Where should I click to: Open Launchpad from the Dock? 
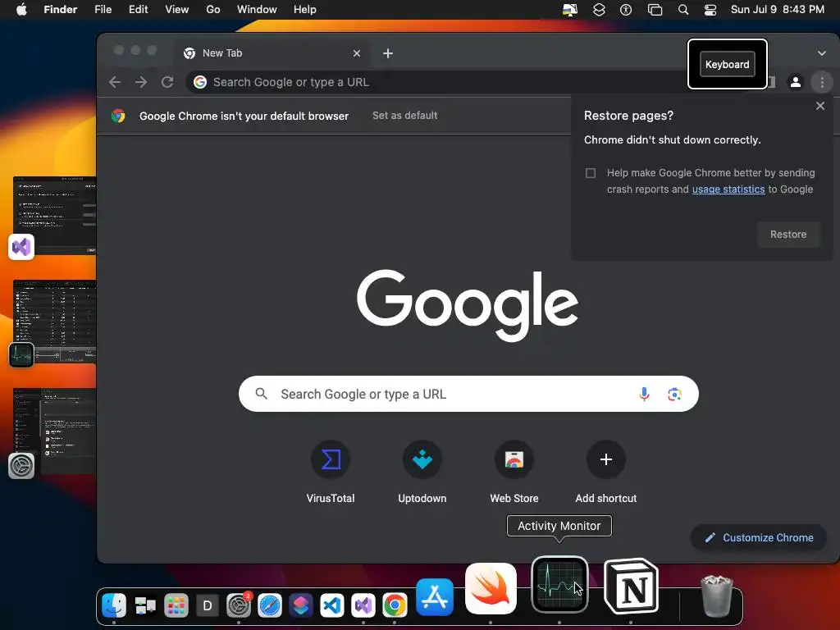[x=176, y=606]
